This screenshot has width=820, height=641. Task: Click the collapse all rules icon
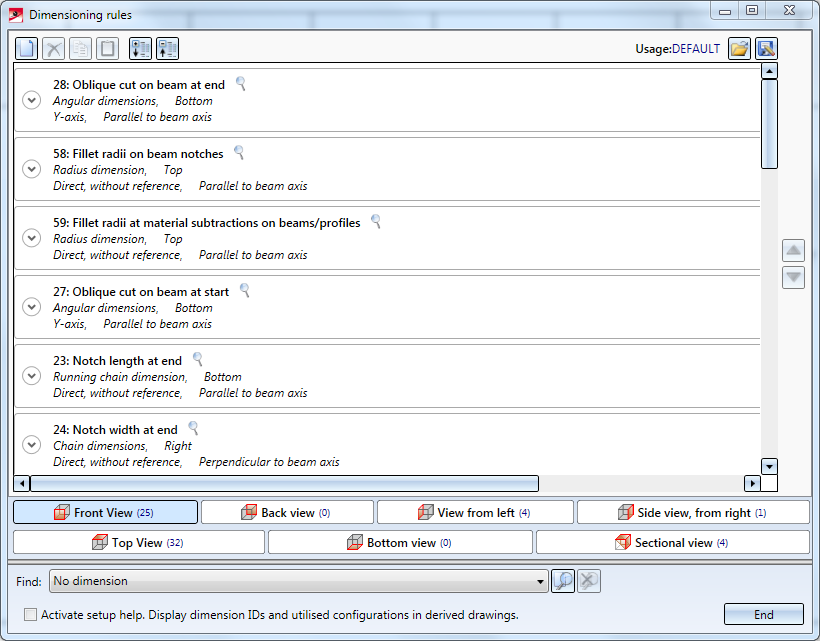click(x=167, y=49)
